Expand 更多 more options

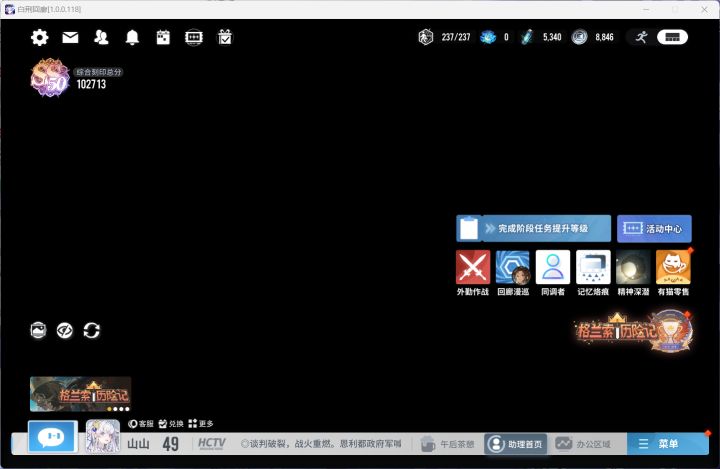[201, 424]
